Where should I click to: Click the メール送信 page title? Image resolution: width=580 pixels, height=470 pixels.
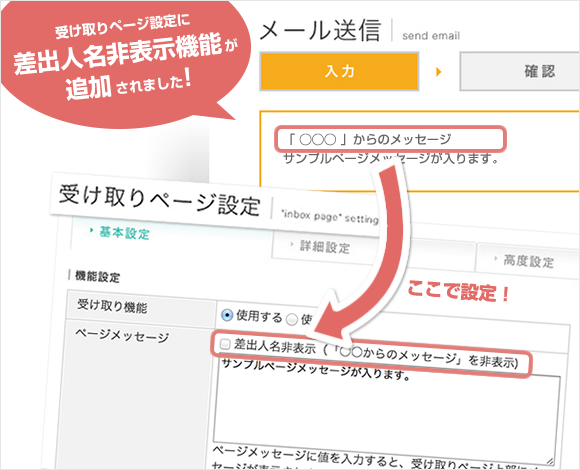click(x=320, y=30)
